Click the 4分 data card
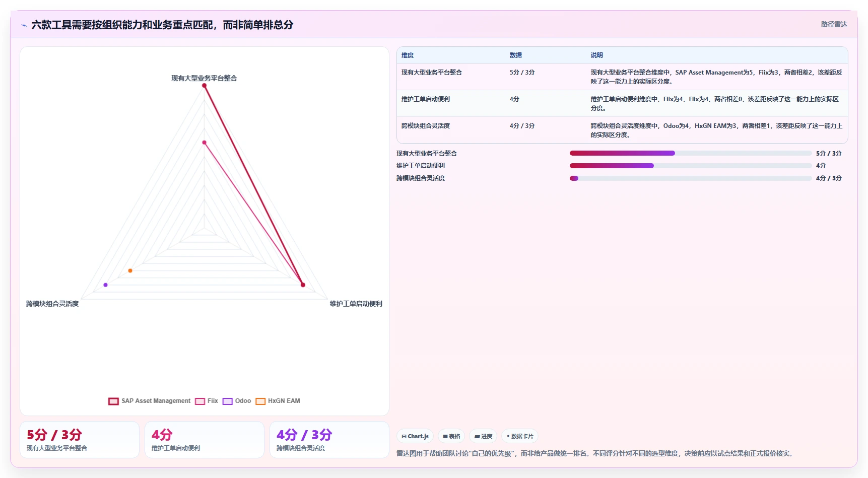The width and height of the screenshot is (868, 478). click(x=205, y=440)
